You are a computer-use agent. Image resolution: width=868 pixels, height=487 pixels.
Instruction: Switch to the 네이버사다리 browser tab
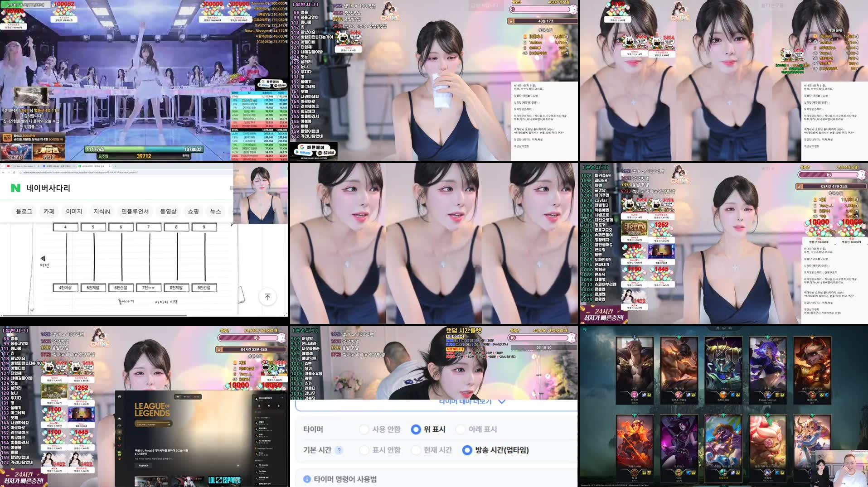pyautogui.click(x=93, y=166)
